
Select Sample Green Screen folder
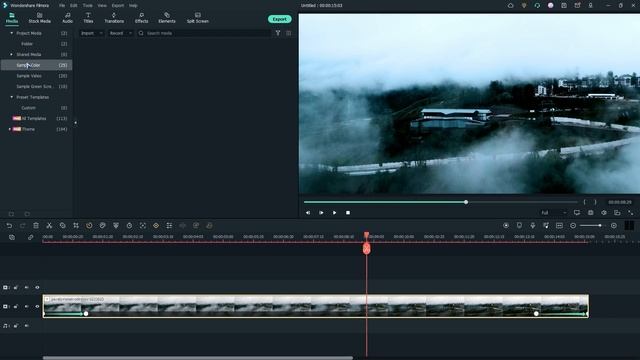pos(36,86)
